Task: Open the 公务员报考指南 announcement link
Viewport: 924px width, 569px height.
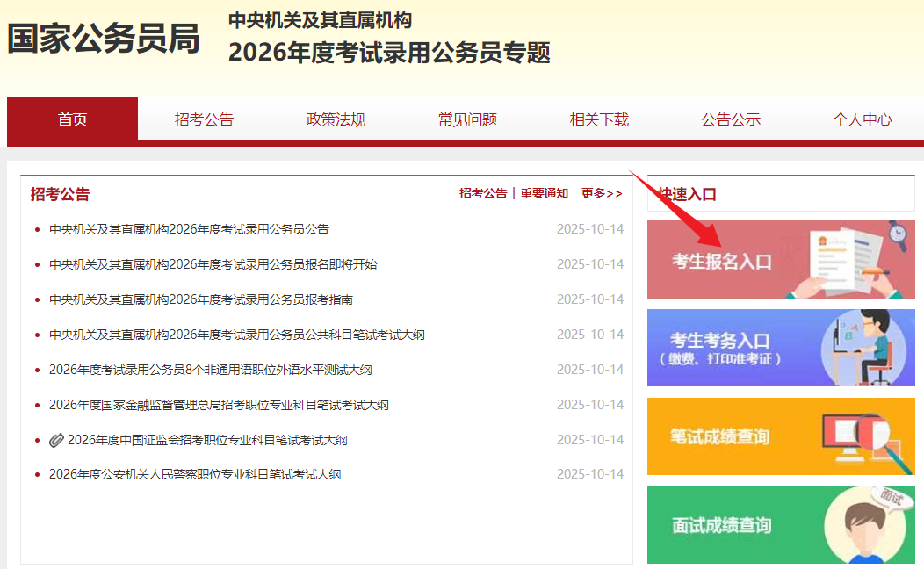Action: tap(201, 299)
